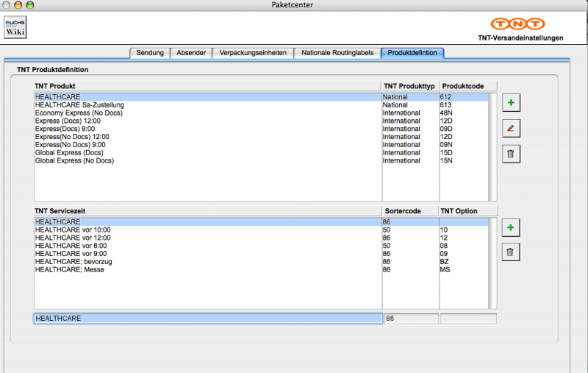Select the HEALTHCARE; Messe service row

click(x=70, y=270)
